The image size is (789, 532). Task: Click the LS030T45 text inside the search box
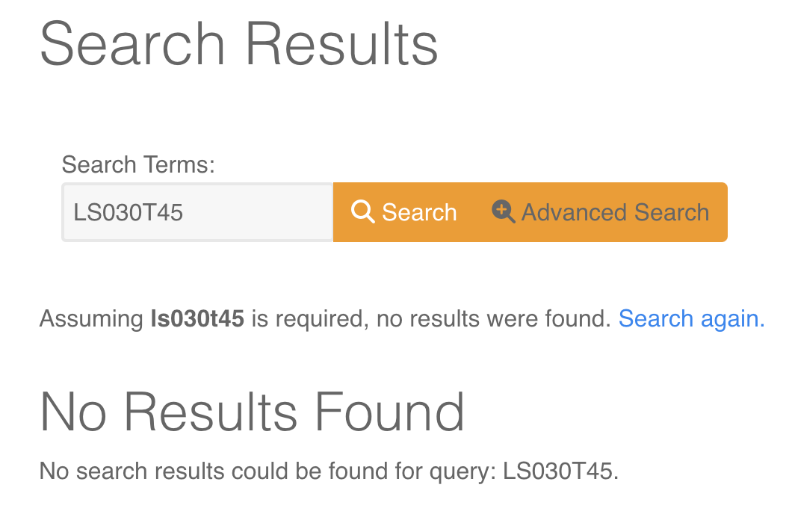[x=129, y=213]
